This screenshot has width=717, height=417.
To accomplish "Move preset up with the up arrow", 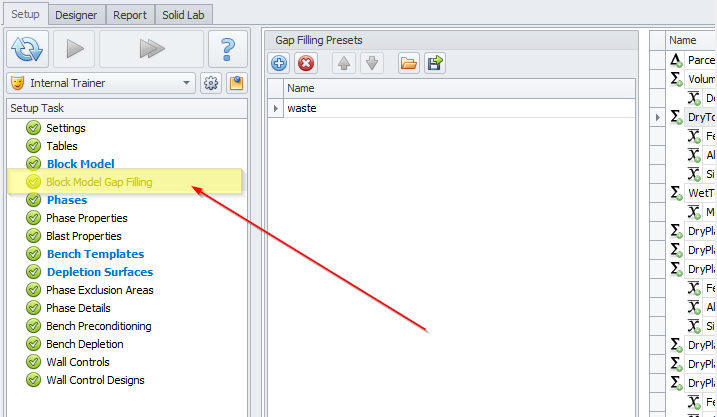I will [x=344, y=63].
